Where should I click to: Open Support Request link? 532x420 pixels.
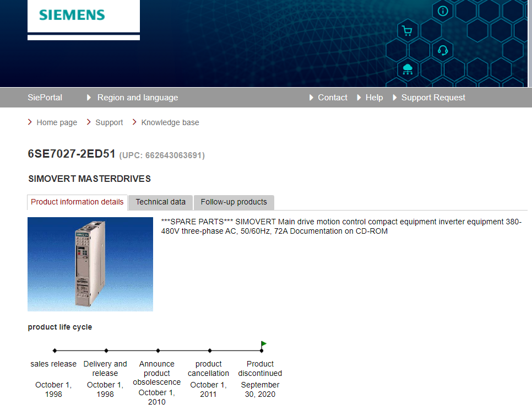(x=433, y=98)
